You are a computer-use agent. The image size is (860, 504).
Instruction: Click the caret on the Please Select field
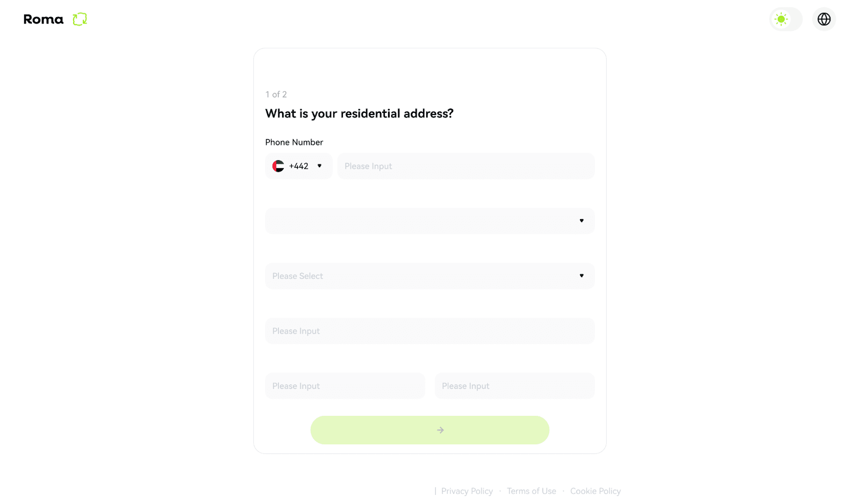582,276
